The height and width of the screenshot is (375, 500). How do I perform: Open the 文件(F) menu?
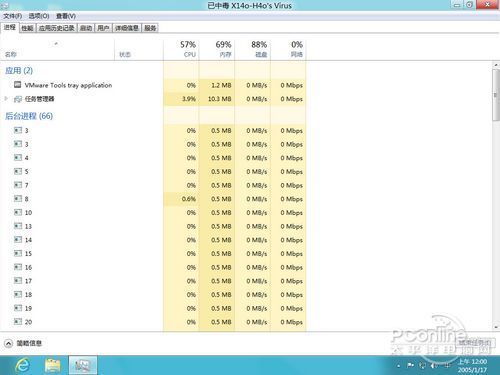click(13, 16)
